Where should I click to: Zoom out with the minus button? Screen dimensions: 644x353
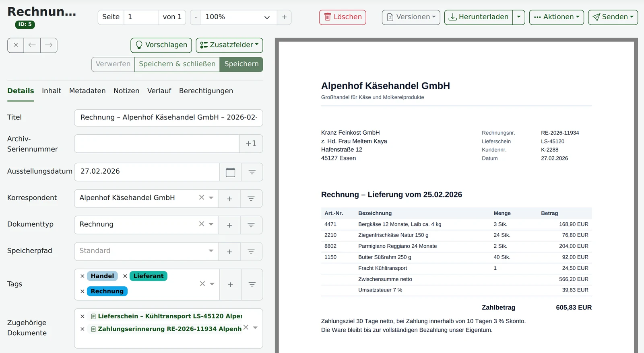pyautogui.click(x=196, y=17)
